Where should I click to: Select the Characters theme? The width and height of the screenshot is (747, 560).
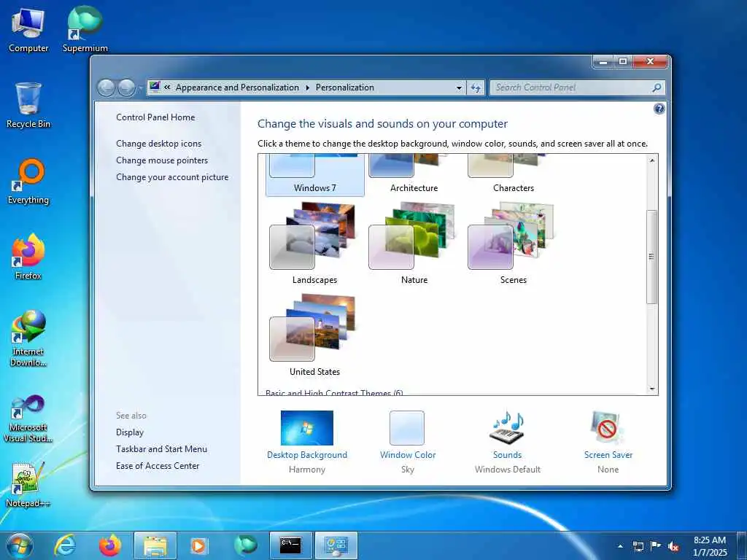click(x=513, y=175)
